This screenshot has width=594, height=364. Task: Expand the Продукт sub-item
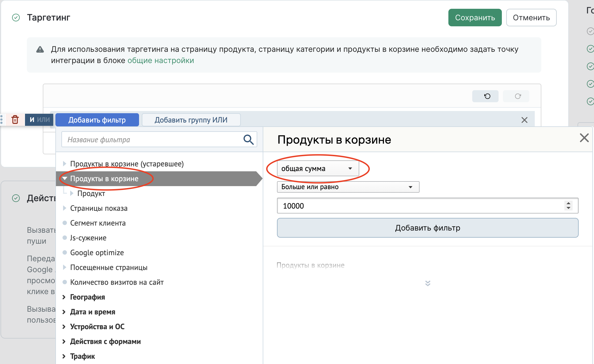point(72,193)
